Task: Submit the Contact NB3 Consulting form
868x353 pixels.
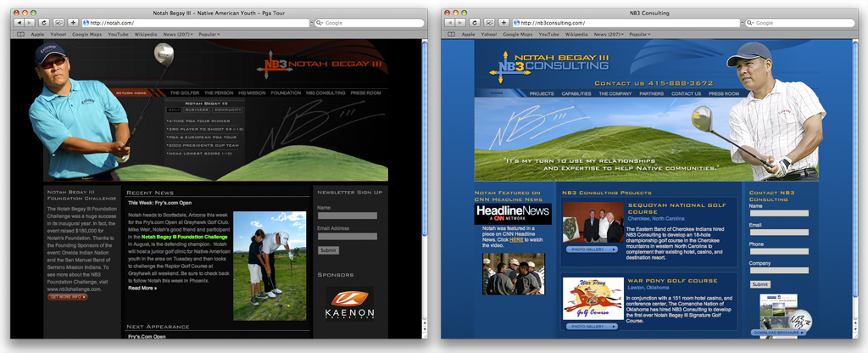Action: (x=760, y=284)
